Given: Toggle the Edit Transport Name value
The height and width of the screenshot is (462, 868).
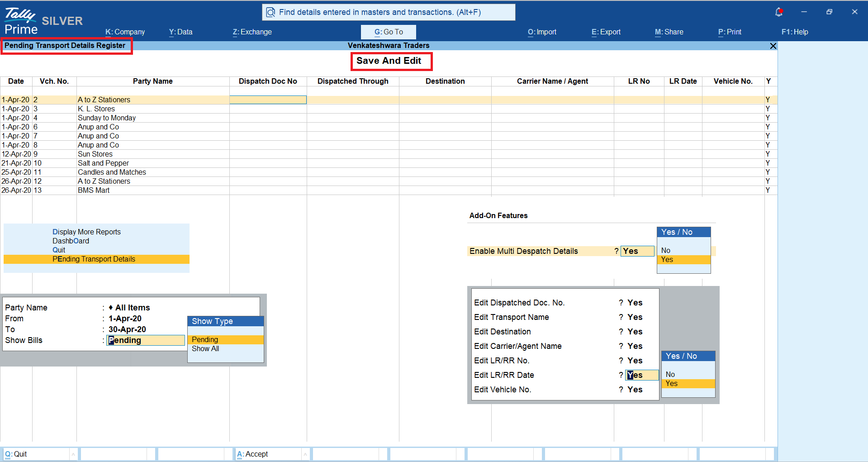Looking at the screenshot, I should pos(635,317).
